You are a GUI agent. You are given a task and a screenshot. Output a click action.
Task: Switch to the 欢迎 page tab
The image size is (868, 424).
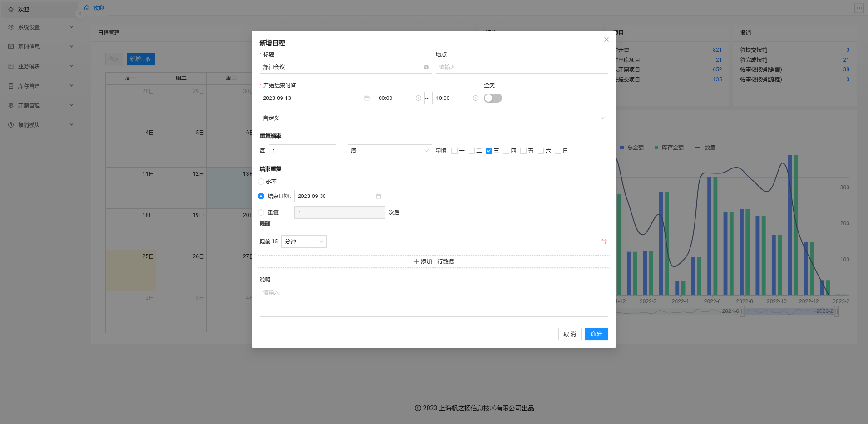(x=94, y=8)
